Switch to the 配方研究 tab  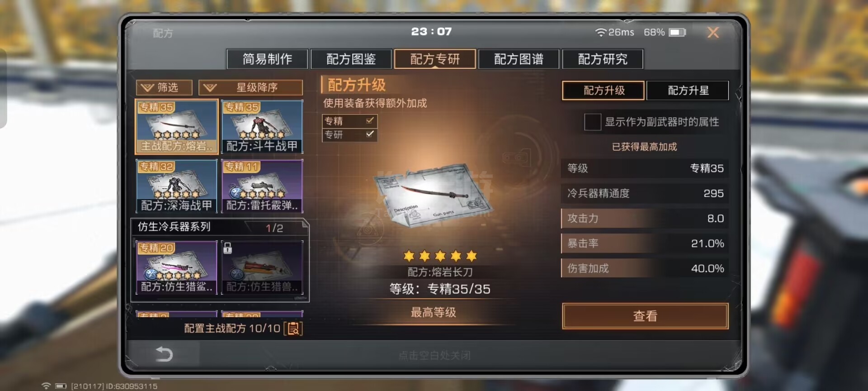[x=603, y=59]
